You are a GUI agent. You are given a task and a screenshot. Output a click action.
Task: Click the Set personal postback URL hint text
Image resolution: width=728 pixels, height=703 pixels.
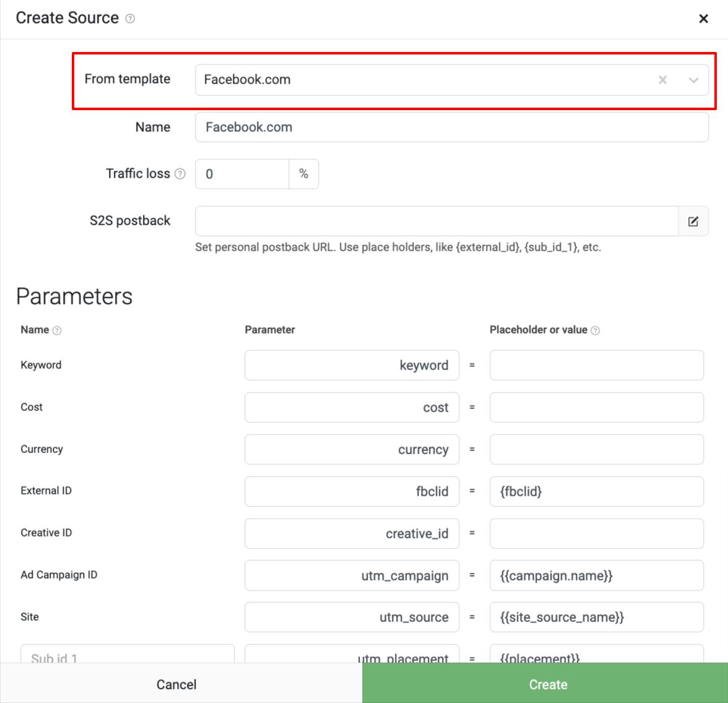(398, 248)
